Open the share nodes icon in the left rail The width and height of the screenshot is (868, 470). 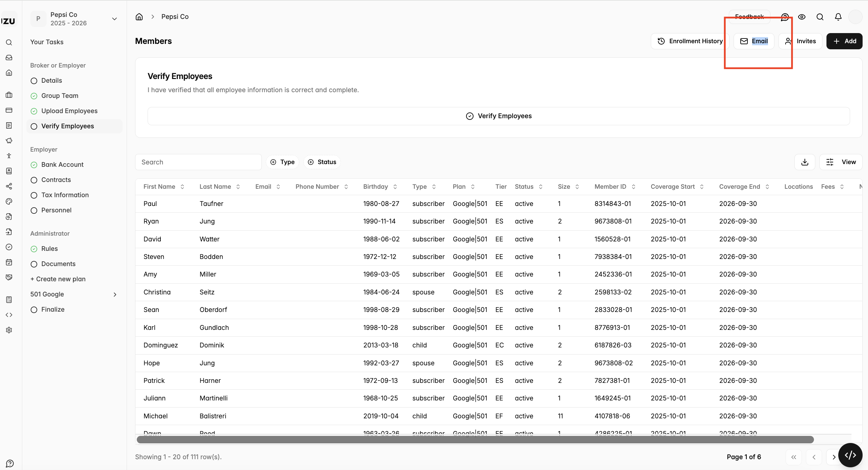[x=9, y=186]
